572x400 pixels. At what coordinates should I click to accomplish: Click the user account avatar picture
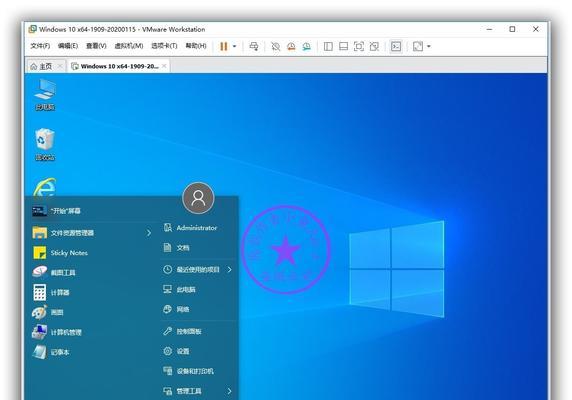(x=198, y=198)
